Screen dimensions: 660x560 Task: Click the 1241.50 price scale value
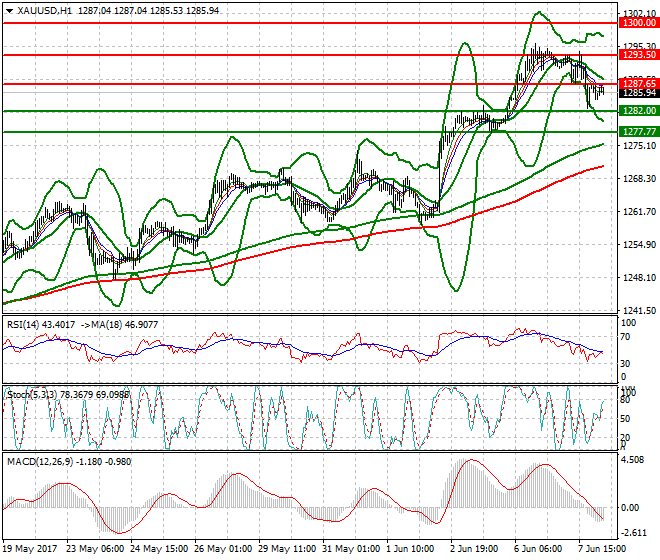pos(639,310)
